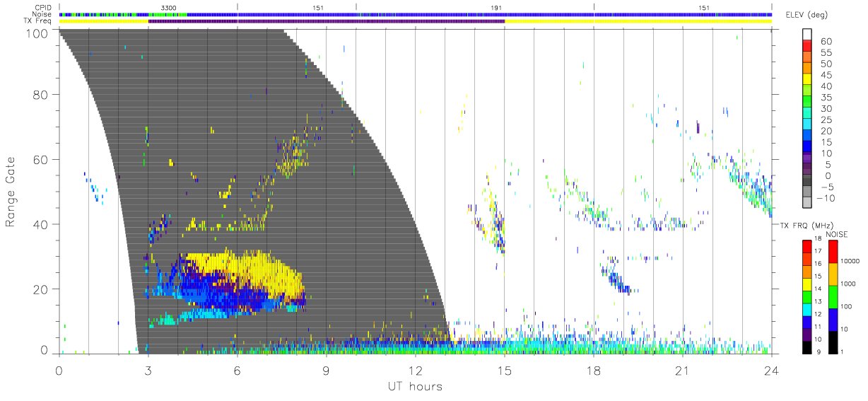Click the '100' tick on Range Gate axis
The height and width of the screenshot is (401, 868).
click(x=37, y=33)
